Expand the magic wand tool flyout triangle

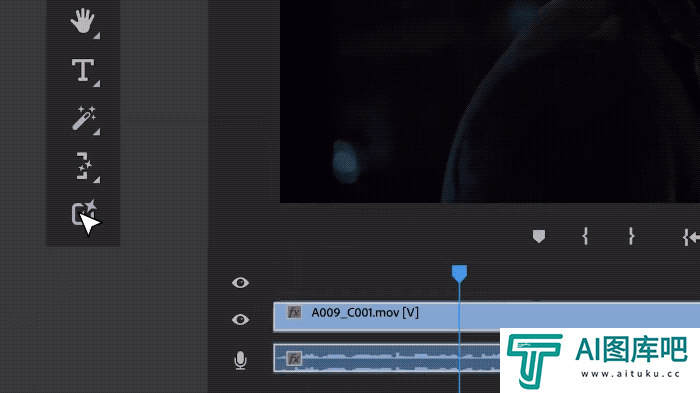pyautogui.click(x=96, y=132)
